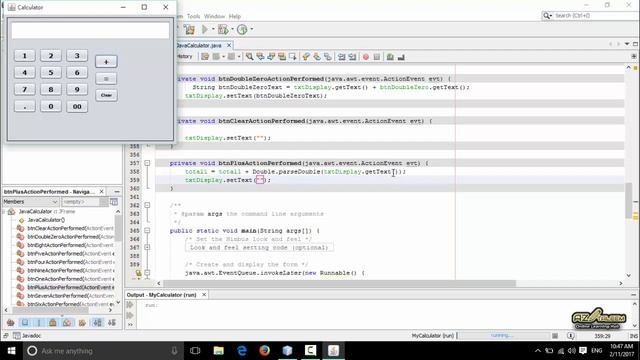
Task: Toggle Show Inherited Members in Navigator
Action: [11, 323]
